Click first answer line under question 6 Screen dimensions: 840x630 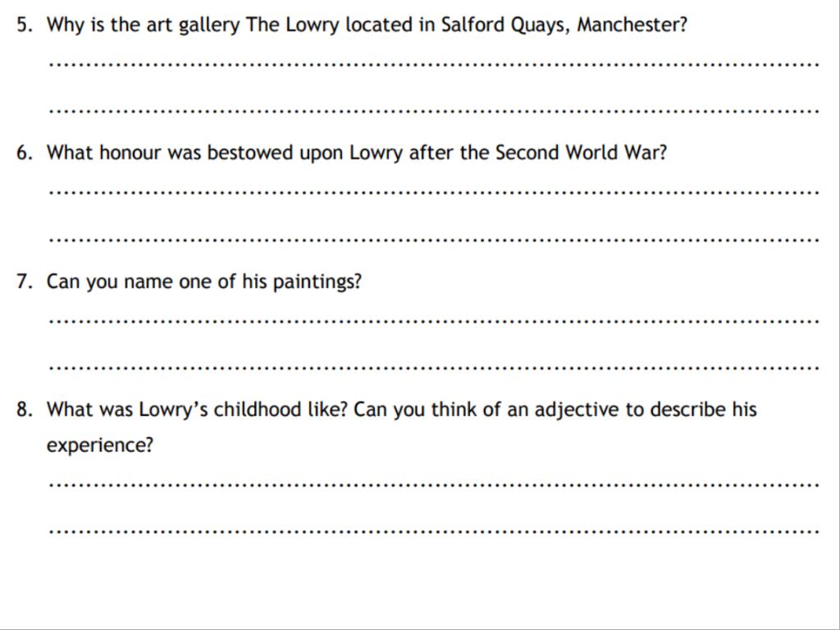pos(434,192)
